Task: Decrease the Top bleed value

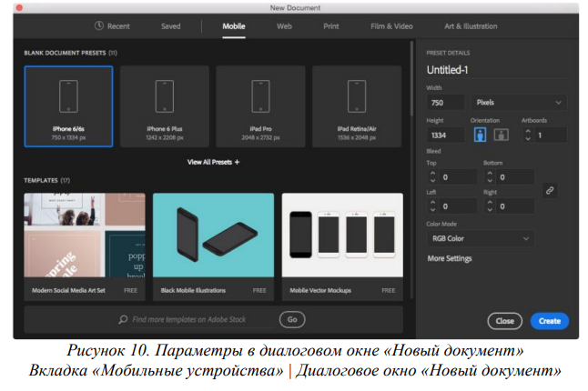Action: 432,181
